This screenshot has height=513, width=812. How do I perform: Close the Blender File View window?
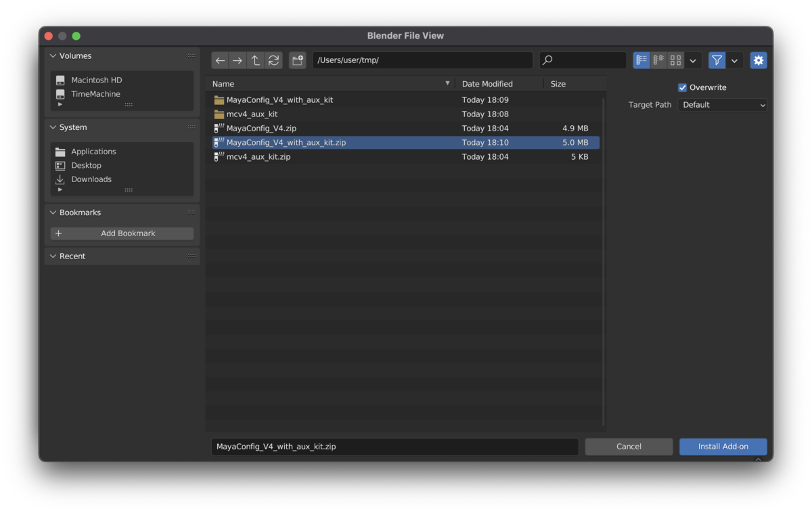(x=48, y=36)
